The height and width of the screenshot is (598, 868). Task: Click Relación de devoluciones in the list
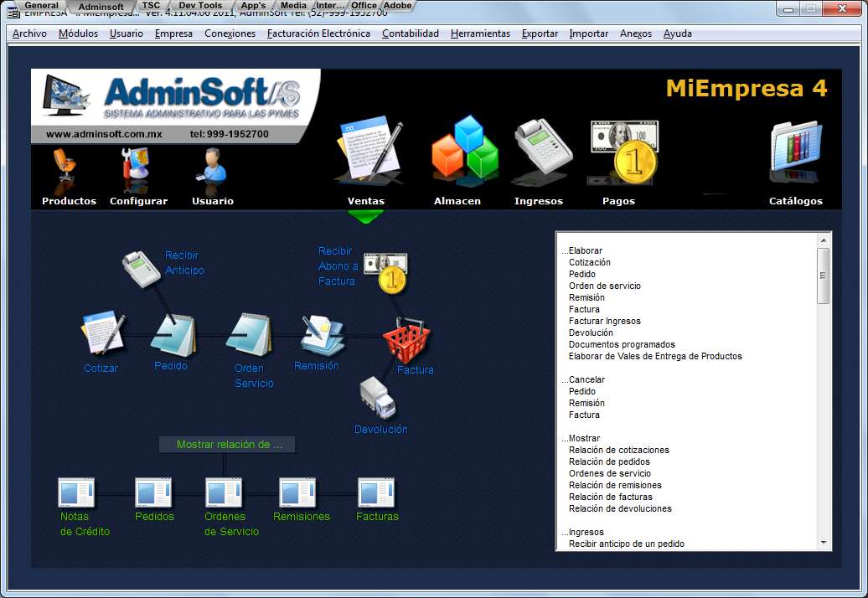pos(620,509)
